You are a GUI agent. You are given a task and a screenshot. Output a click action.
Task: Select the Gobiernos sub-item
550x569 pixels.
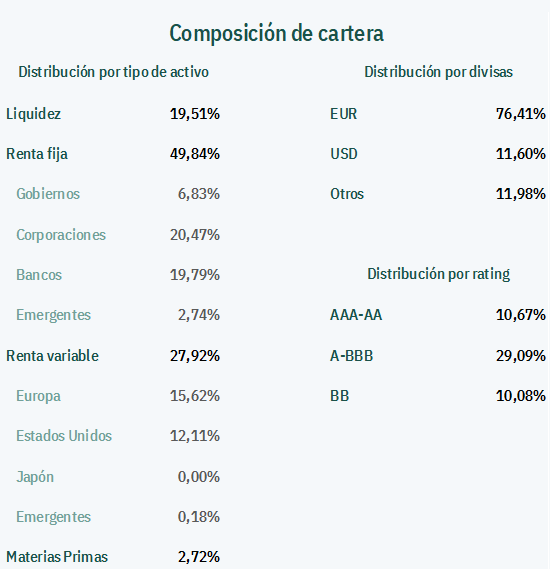point(48,194)
